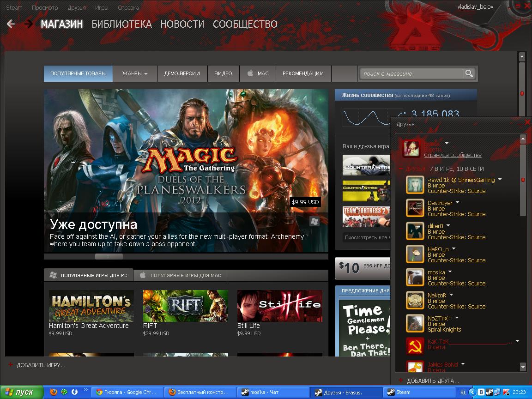
Task: Open diker0's avatar in friends list
Action: 415,231
